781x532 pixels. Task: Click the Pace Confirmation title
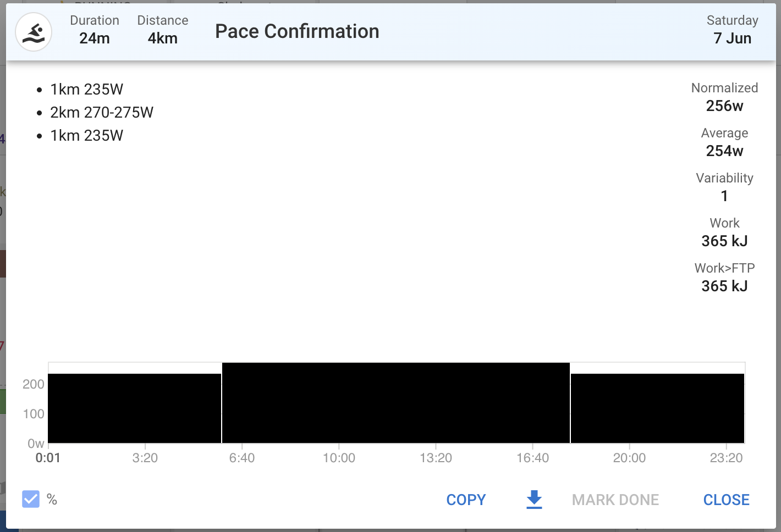pos(297,31)
